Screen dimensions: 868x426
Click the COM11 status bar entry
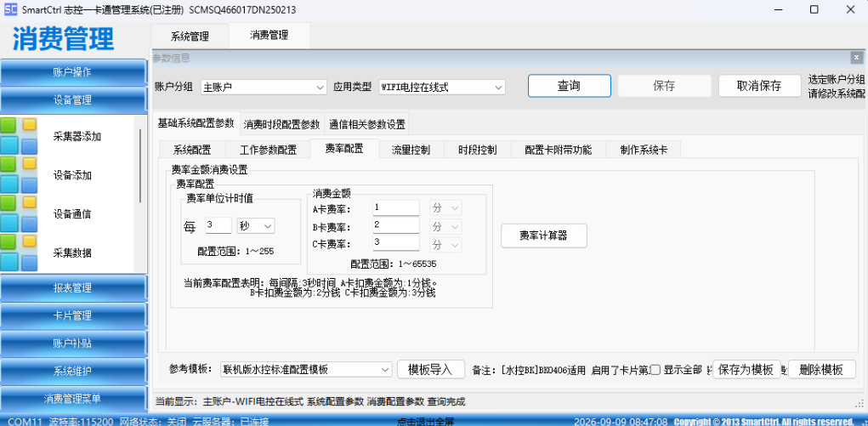click(25, 422)
